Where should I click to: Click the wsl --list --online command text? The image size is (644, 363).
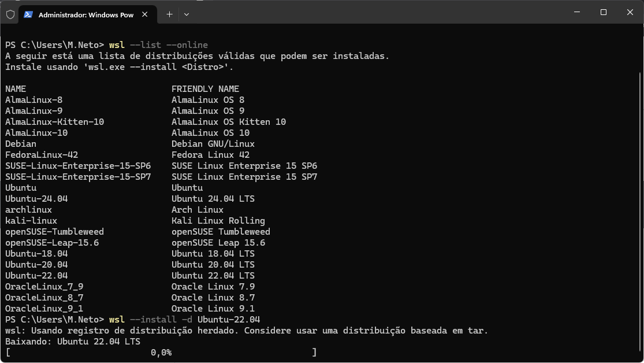[x=158, y=45]
